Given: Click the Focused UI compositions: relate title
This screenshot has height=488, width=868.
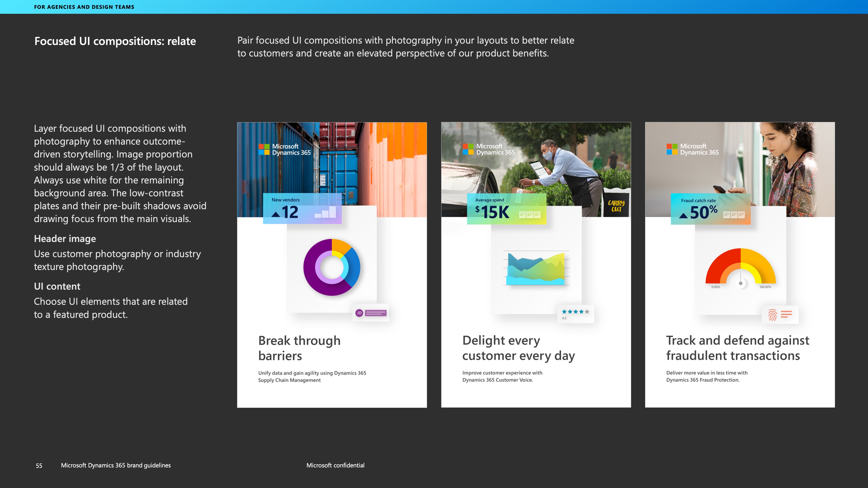Looking at the screenshot, I should pos(115,41).
